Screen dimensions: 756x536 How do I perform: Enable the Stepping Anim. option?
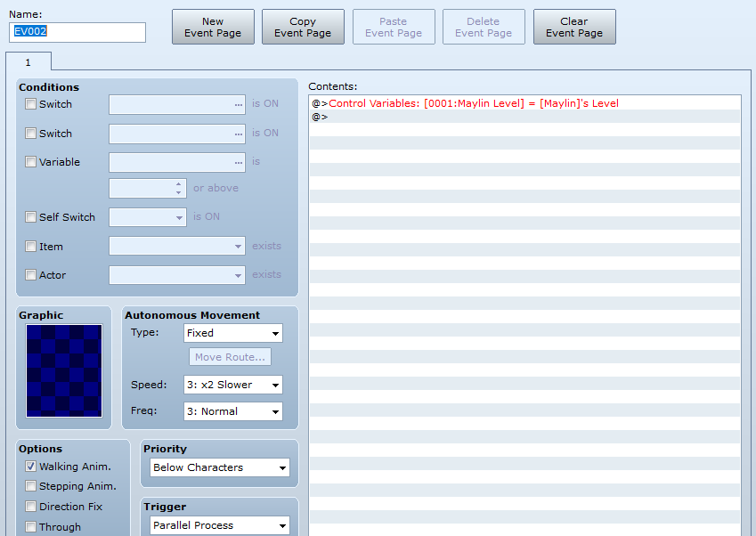point(31,486)
